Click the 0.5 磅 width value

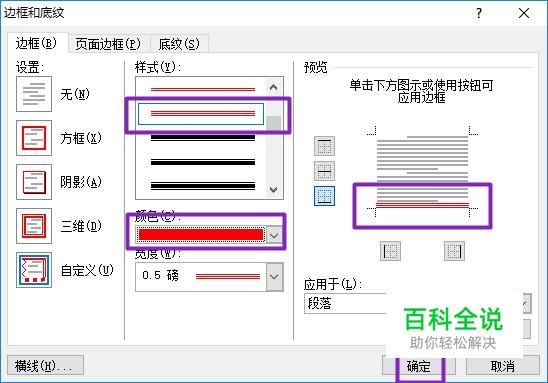pyautogui.click(x=160, y=276)
